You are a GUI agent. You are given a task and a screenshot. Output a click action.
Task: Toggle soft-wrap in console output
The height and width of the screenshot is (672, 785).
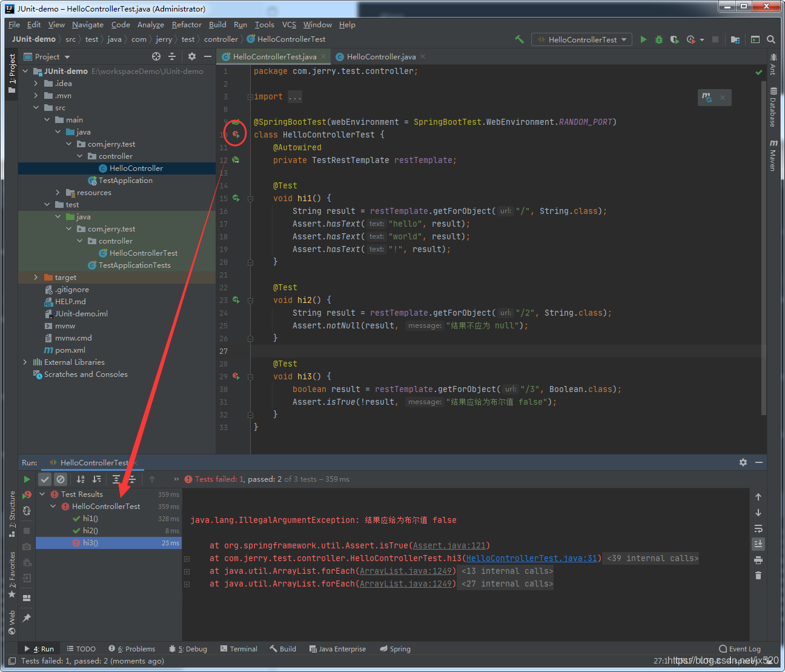(x=758, y=528)
